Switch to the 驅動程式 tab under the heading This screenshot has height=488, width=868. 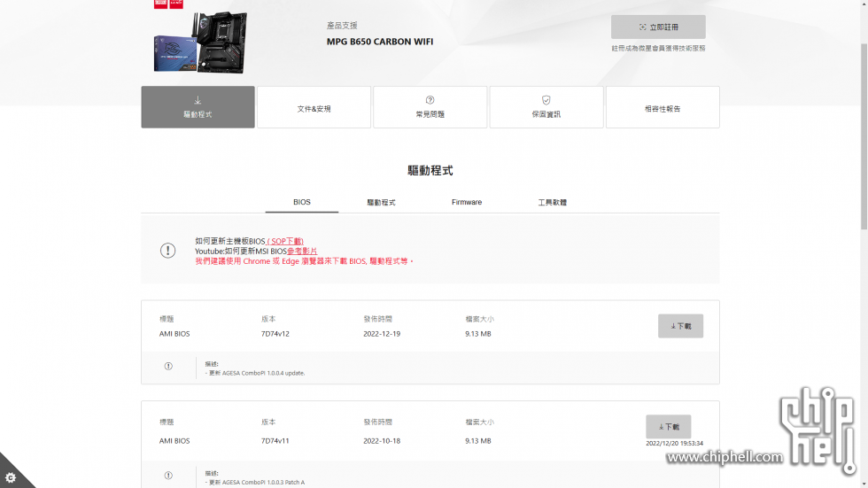tap(381, 203)
